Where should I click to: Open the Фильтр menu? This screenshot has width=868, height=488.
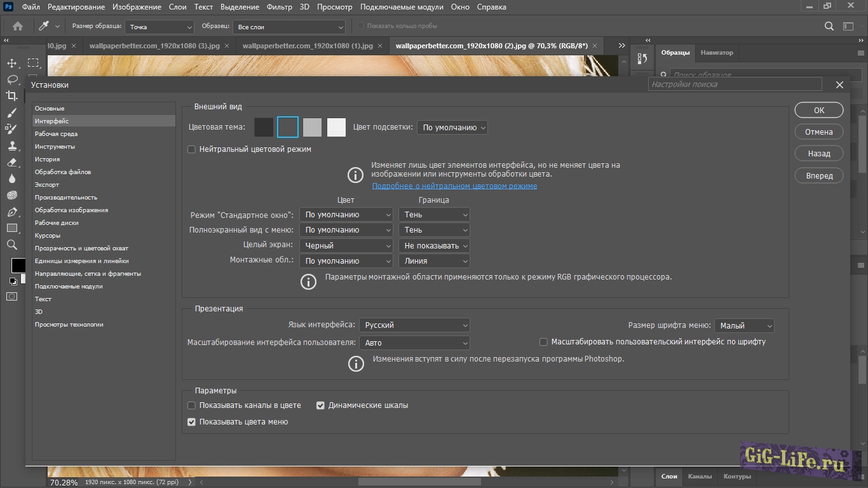(280, 7)
